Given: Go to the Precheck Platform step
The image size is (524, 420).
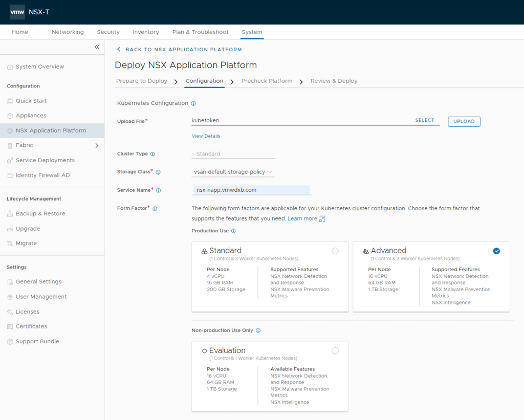Looking at the screenshot, I should [267, 81].
